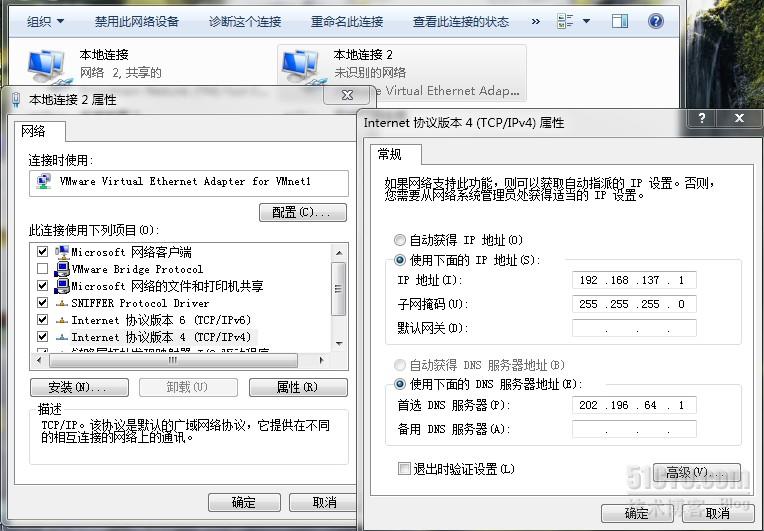This screenshot has width=764, height=531.
Task: Open the view options dropdown arrow
Action: coord(586,21)
